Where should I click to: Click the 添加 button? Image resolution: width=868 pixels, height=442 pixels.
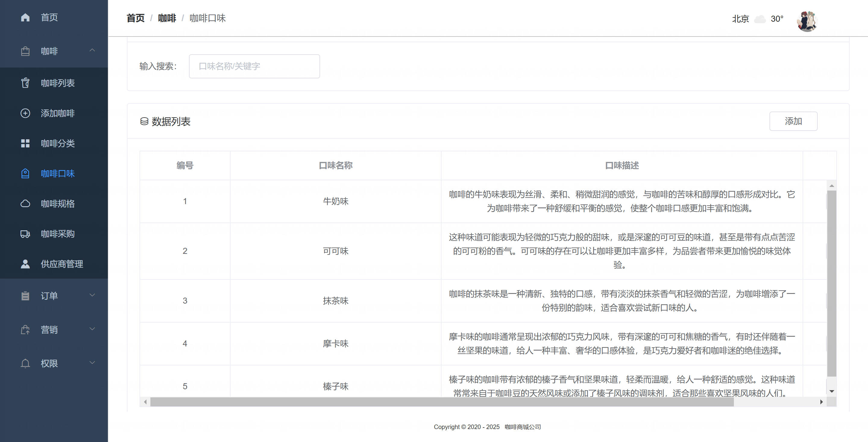tap(793, 121)
